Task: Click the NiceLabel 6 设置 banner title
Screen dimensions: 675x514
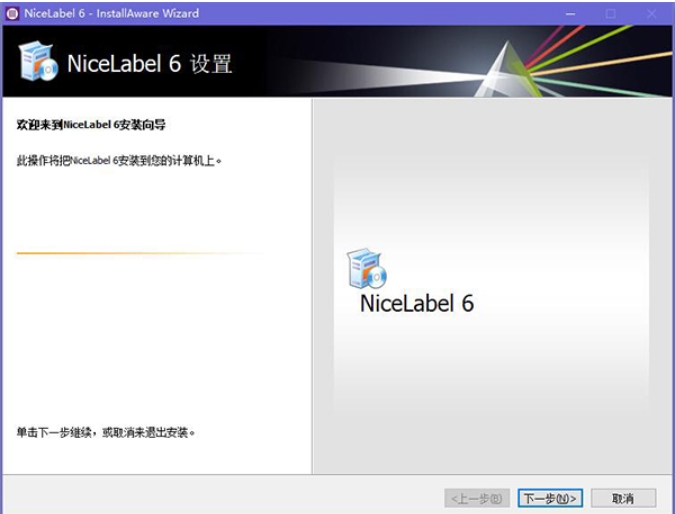Action: (x=149, y=64)
